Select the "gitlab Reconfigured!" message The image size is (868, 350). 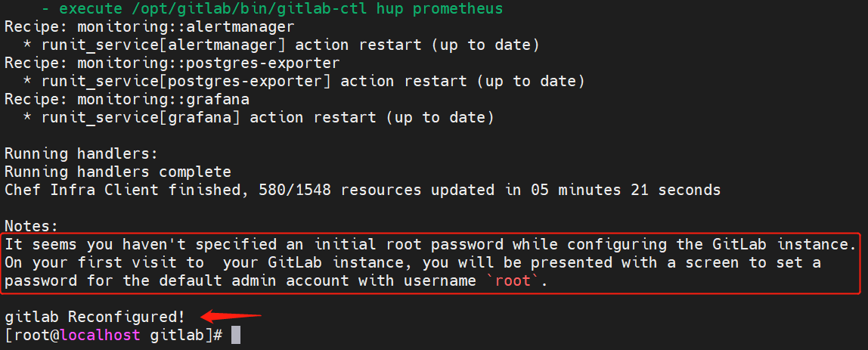click(x=95, y=317)
